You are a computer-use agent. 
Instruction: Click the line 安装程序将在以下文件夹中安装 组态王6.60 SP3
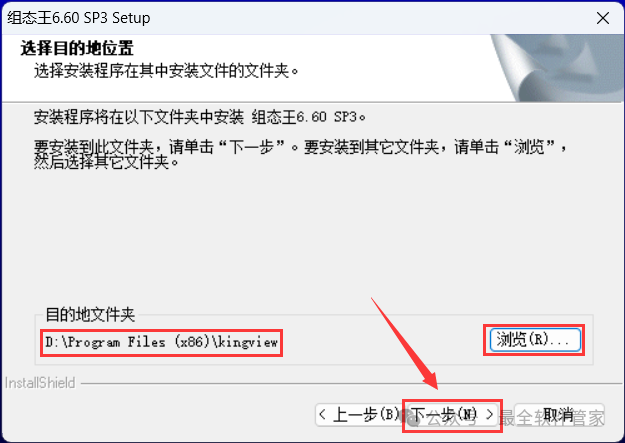pos(200,117)
